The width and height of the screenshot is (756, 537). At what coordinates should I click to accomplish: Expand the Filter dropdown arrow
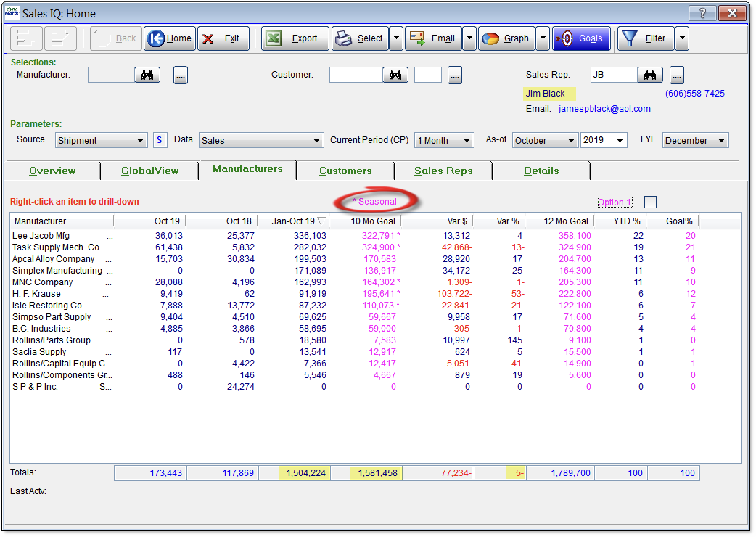(681, 38)
